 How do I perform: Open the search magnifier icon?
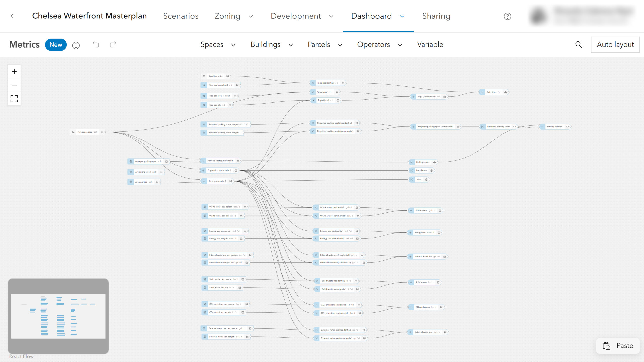(579, 44)
